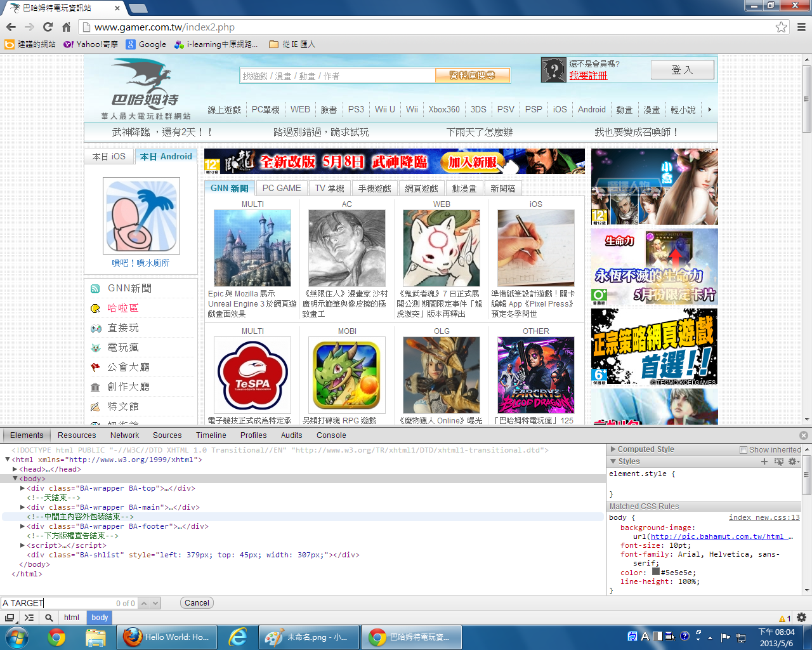
Task: Open the Sources tab
Action: [167, 435]
